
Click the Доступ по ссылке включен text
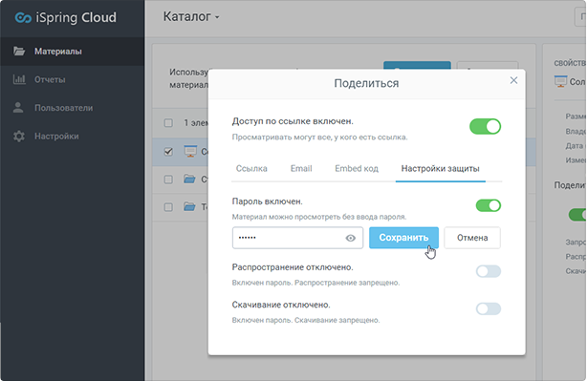(x=293, y=121)
